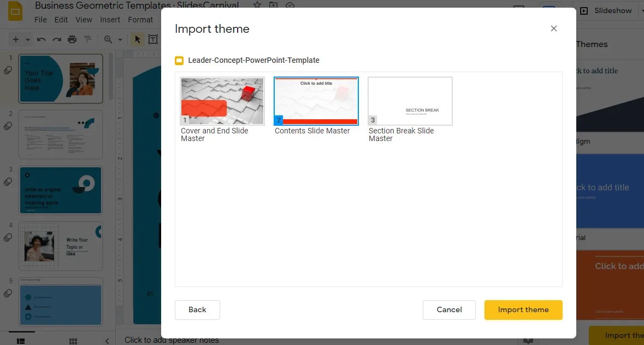Viewport: 644px width, 345px height.
Task: Check the document cloud save status icon
Action: 289,5
